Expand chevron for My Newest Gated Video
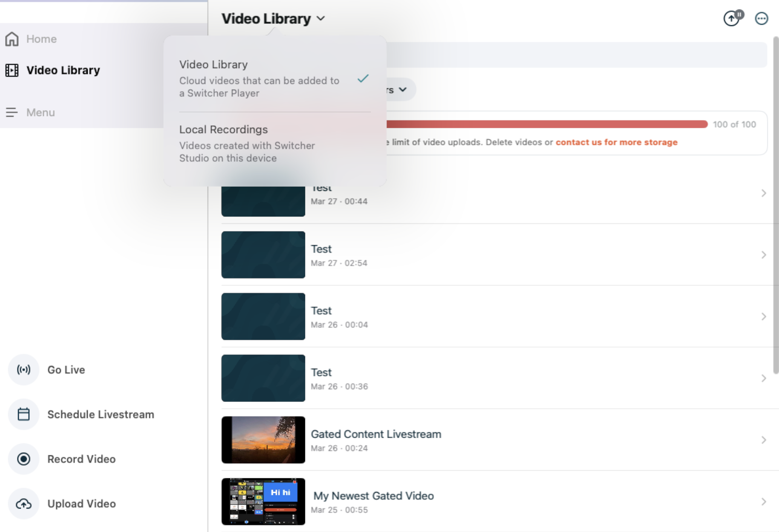779x532 pixels. [x=764, y=502]
